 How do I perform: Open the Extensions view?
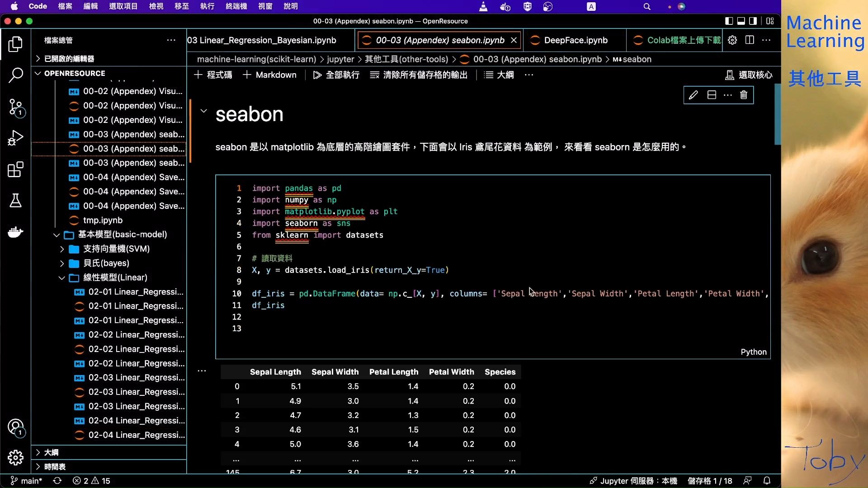15,169
